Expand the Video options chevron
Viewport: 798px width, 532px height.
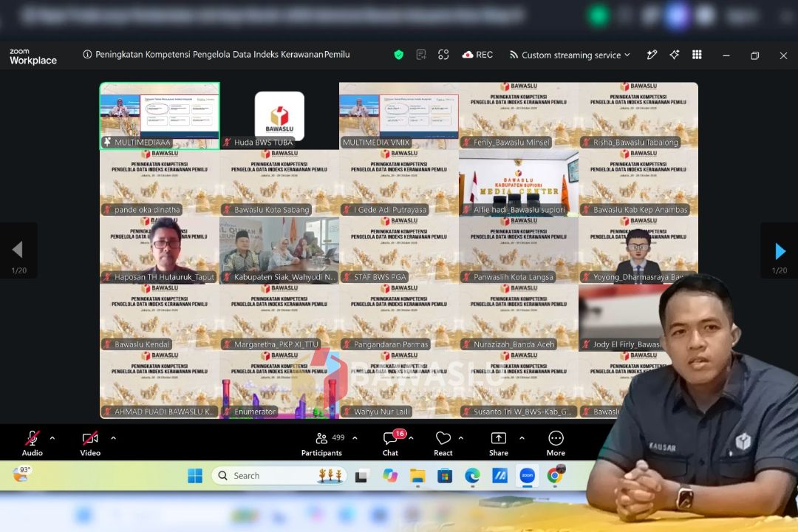[x=113, y=438]
